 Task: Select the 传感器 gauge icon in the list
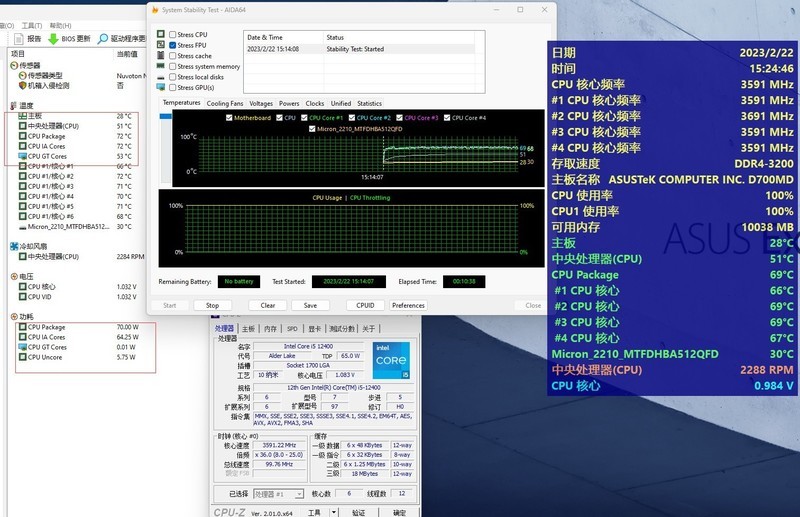coord(14,65)
